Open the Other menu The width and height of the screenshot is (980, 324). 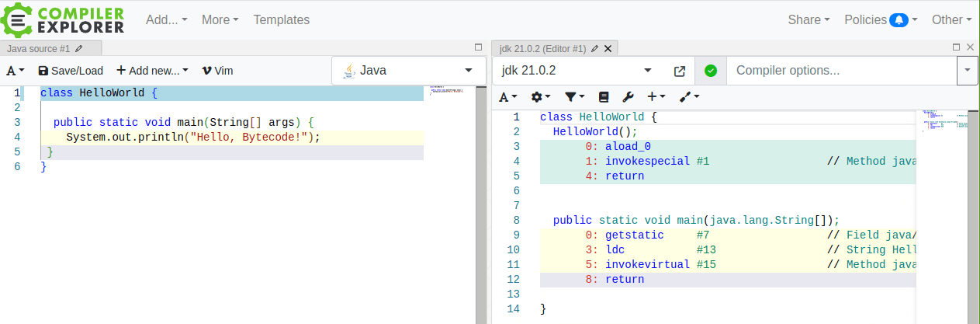[x=951, y=19]
